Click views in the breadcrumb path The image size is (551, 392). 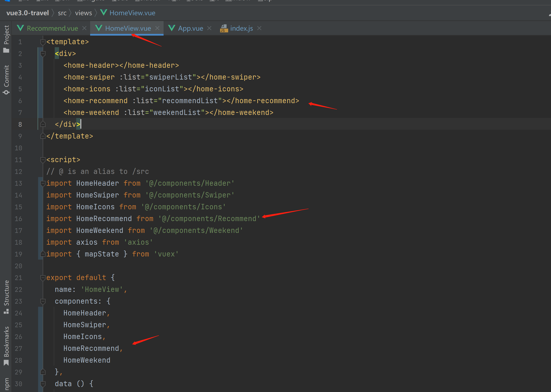[83, 13]
